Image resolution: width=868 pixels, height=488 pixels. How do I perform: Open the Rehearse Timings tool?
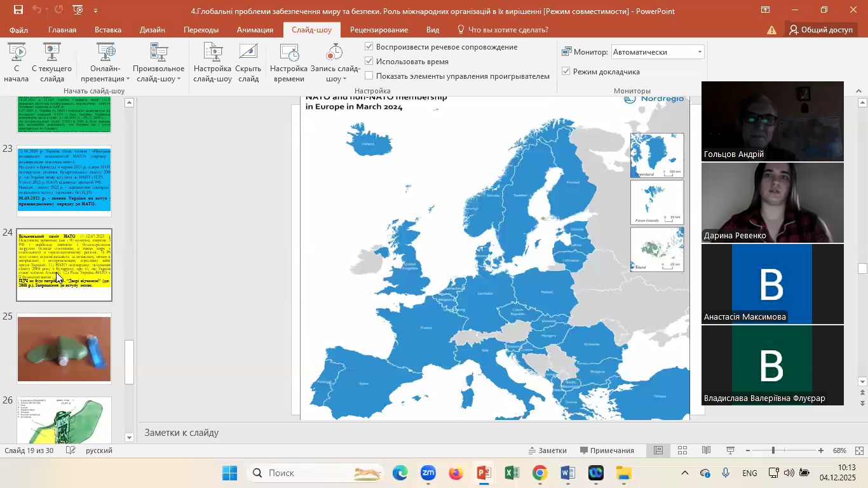(x=288, y=62)
